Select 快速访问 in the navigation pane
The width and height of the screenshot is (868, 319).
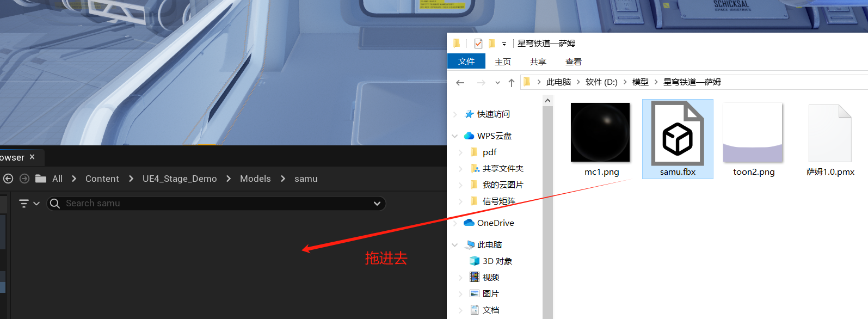click(x=494, y=114)
